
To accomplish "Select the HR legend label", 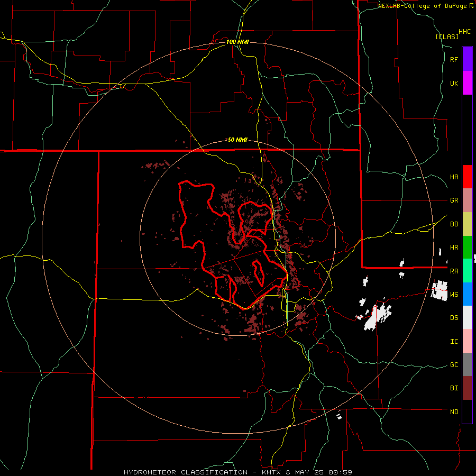I will [x=454, y=248].
